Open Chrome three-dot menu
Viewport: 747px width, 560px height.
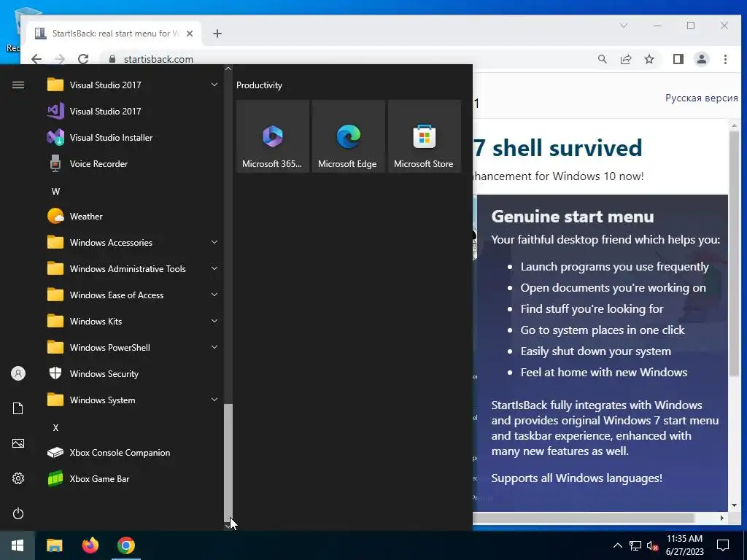point(725,59)
